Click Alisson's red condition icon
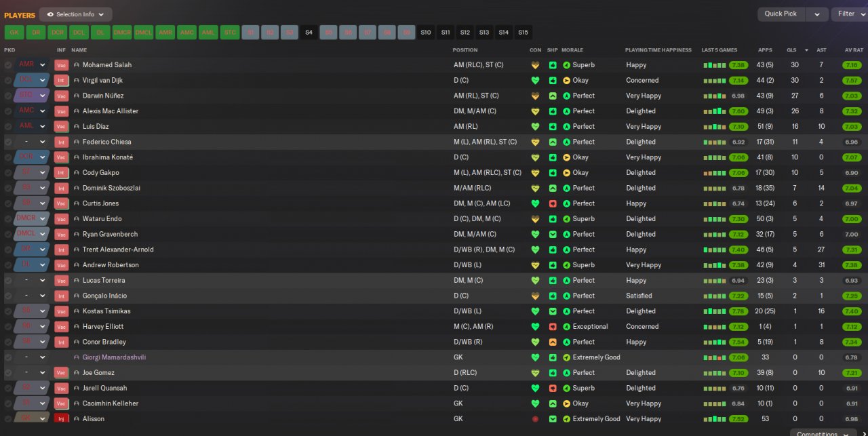The width and height of the screenshot is (868, 436). [535, 419]
